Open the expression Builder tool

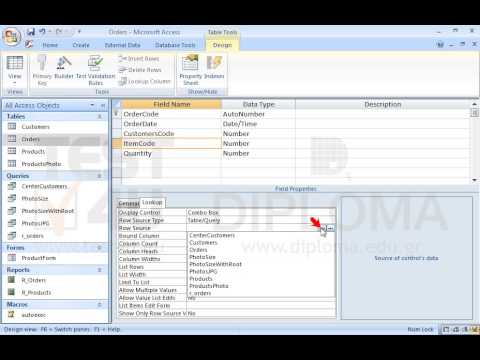[x=64, y=68]
